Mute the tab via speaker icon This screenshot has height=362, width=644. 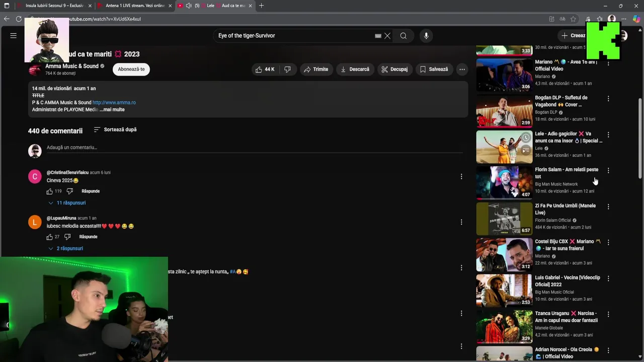coord(189,6)
